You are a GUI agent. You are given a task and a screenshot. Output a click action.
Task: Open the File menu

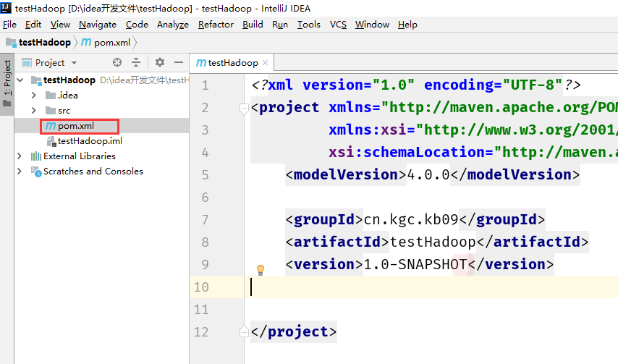(x=9, y=25)
